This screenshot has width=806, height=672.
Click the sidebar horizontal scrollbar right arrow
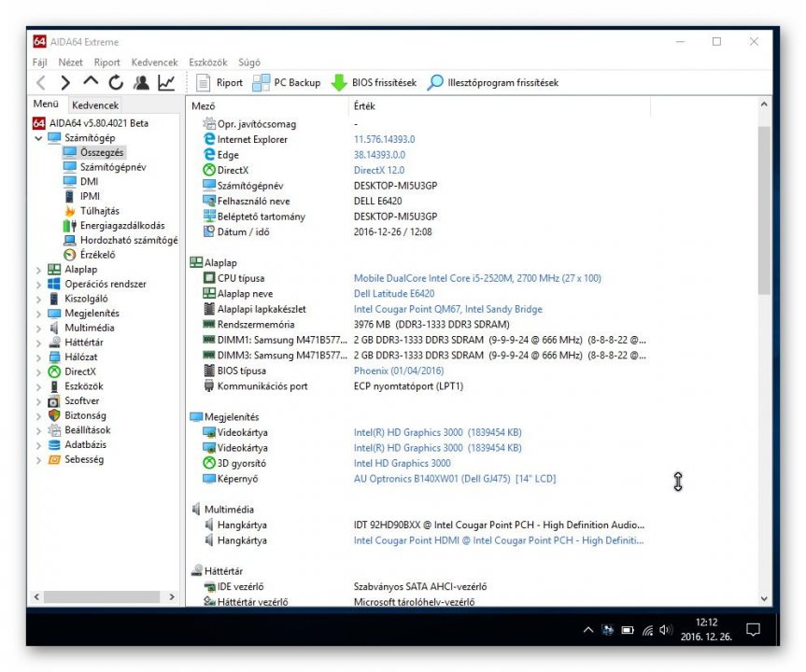172,597
